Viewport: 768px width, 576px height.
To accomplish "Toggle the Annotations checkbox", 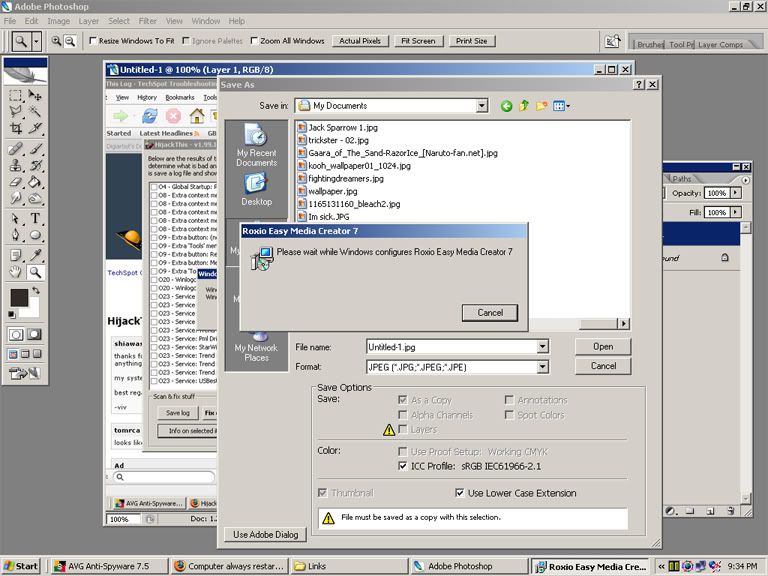I will click(509, 400).
